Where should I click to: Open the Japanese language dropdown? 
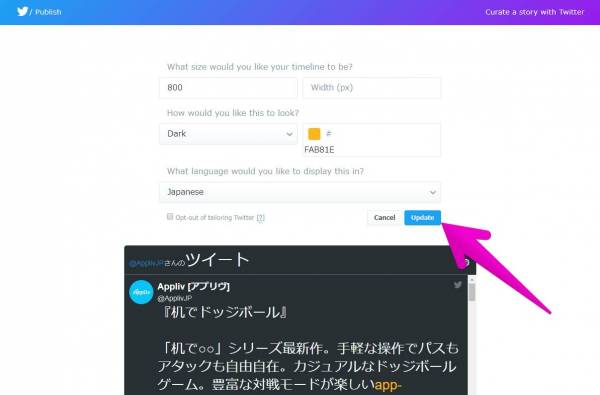tap(300, 192)
